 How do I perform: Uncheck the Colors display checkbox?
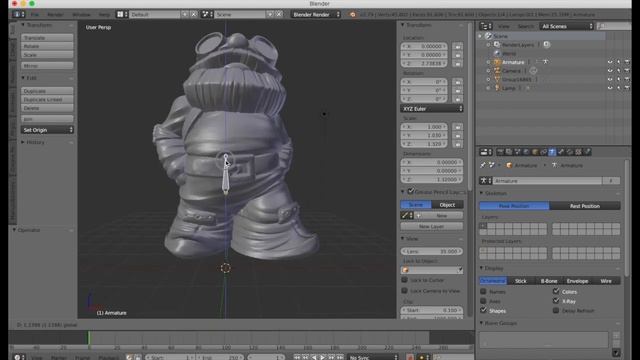click(556, 291)
